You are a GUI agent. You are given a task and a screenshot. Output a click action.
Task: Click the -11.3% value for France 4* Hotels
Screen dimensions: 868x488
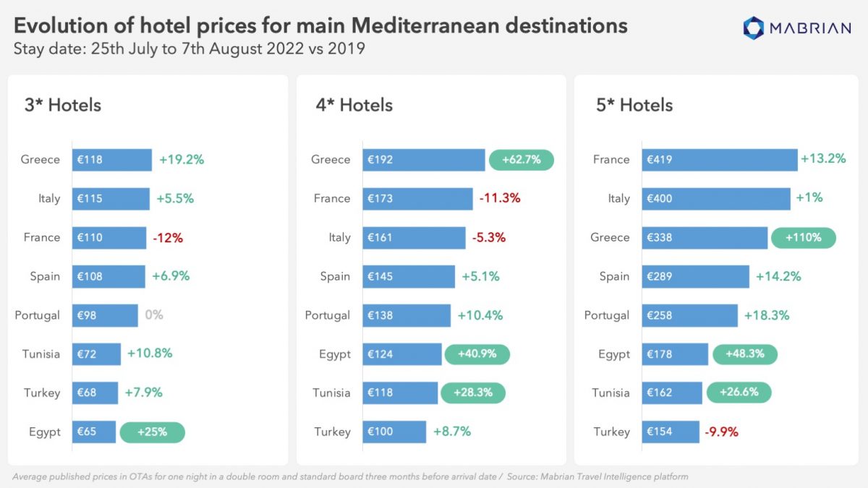pos(500,198)
